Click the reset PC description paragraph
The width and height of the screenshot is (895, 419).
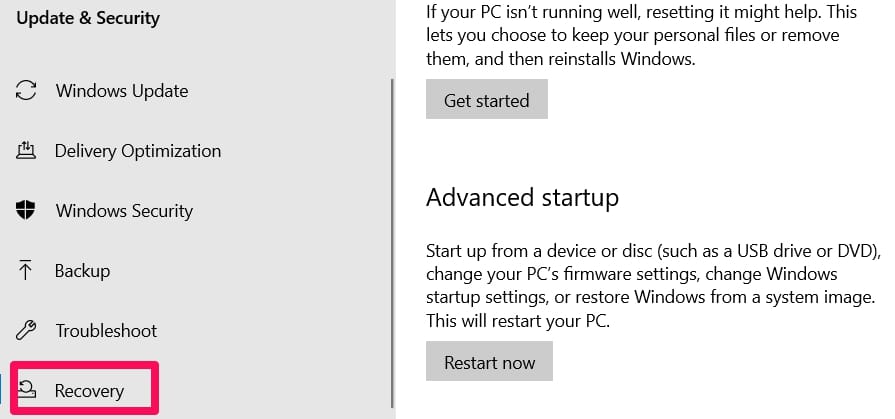click(642, 35)
